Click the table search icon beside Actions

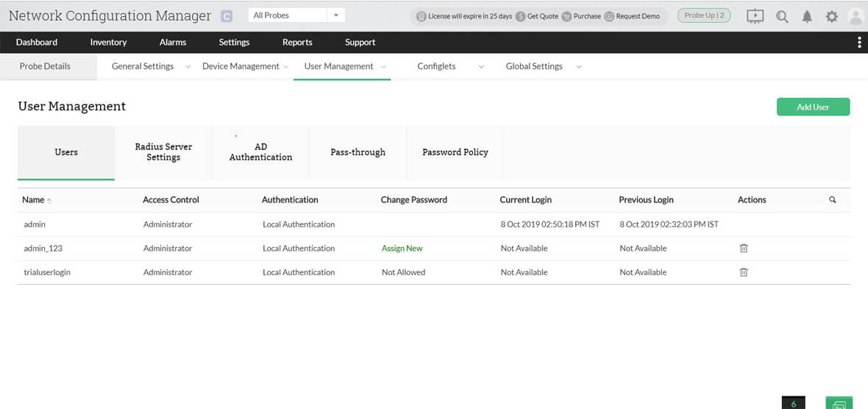[x=833, y=199]
